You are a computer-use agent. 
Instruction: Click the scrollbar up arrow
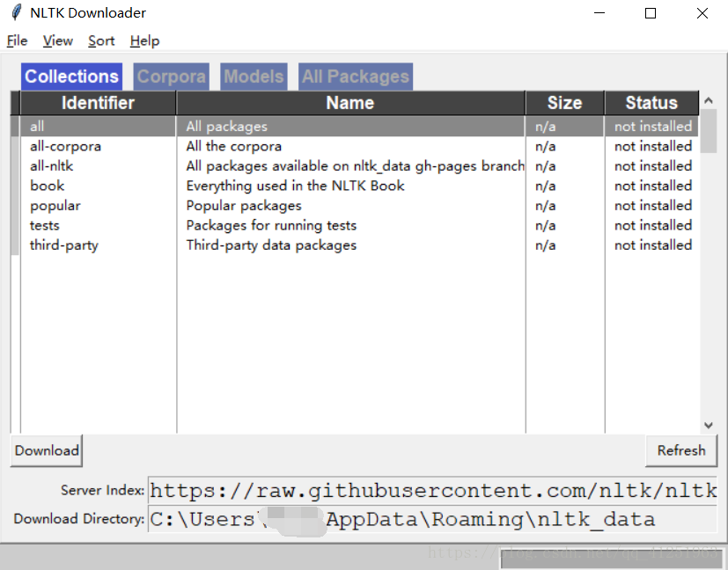709,100
